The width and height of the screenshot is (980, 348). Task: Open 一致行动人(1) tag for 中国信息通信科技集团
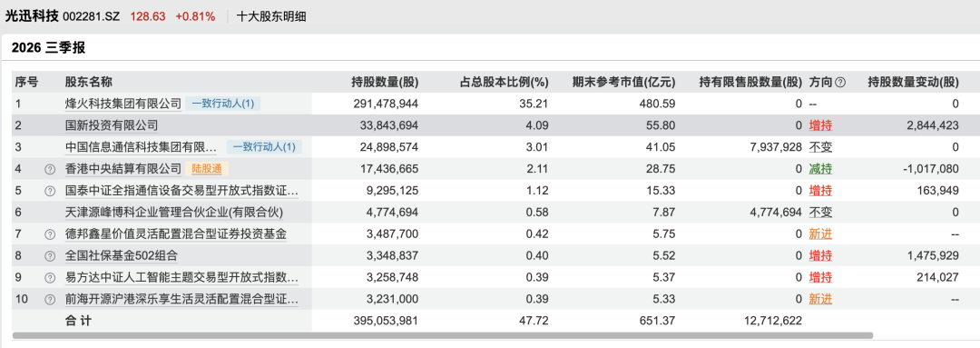click(264, 147)
